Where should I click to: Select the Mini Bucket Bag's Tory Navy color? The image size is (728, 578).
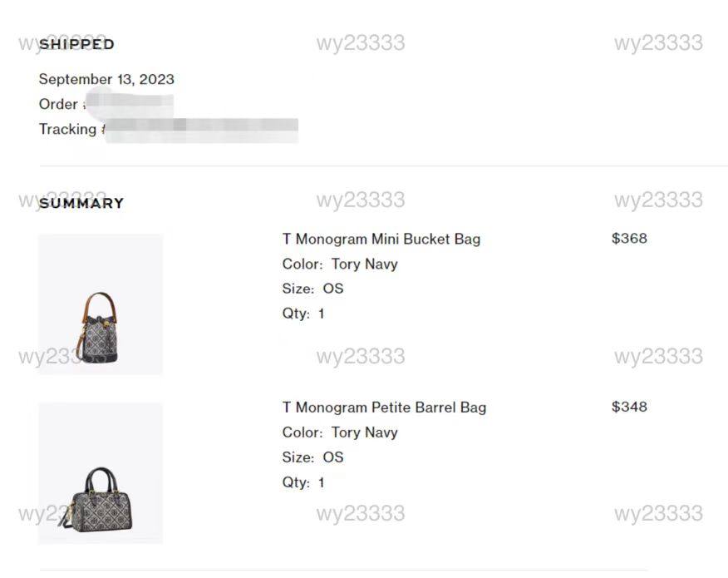coord(364,264)
